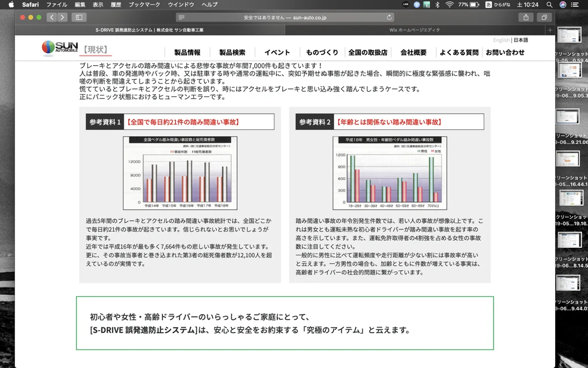The width and height of the screenshot is (588, 368).
Task: Toggle the Safari sidebar button
Action: pos(79,17)
